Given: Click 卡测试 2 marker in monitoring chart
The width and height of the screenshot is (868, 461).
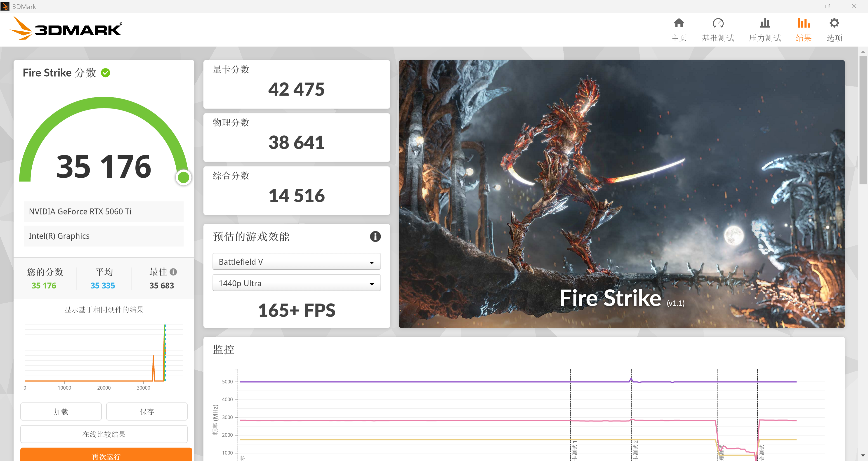Looking at the screenshot, I should coord(635,449).
